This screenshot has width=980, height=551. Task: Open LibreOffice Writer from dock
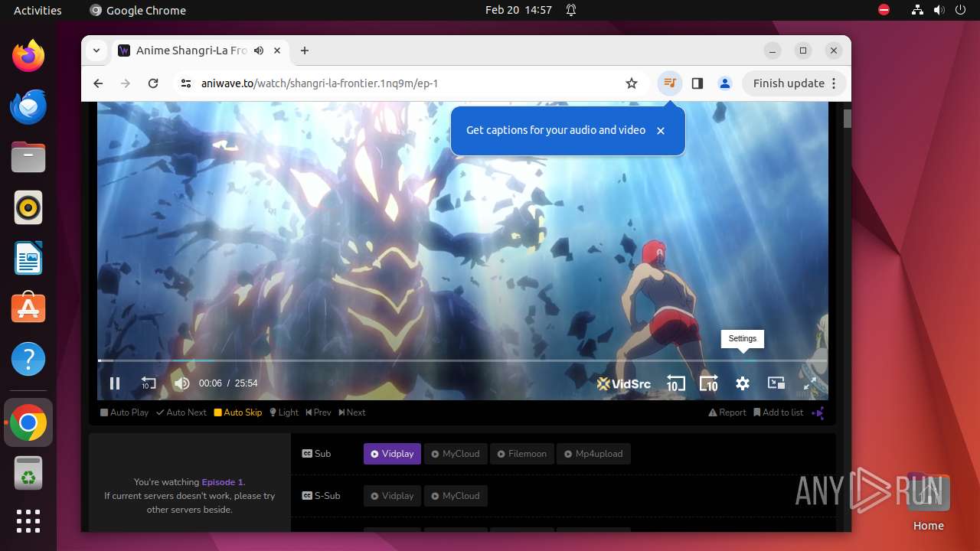coord(28,258)
